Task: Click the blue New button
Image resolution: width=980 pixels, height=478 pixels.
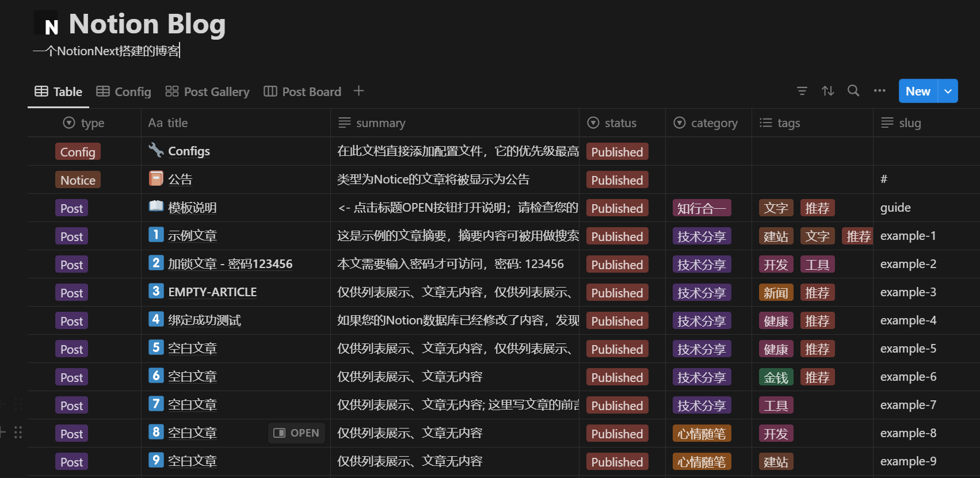Action: pos(918,91)
